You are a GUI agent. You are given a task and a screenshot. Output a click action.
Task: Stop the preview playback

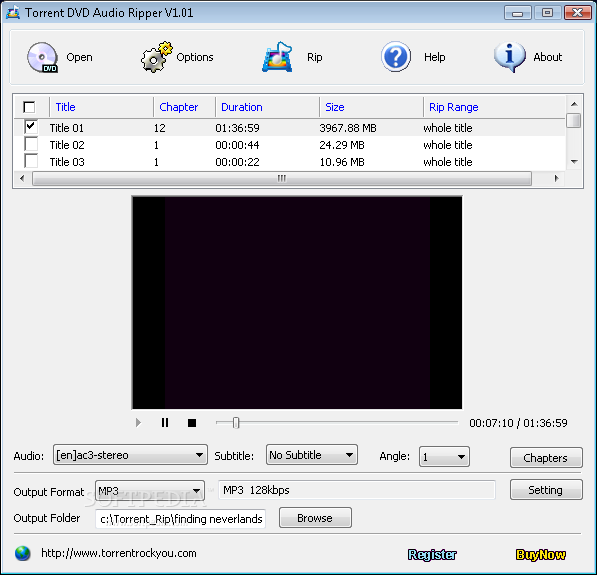192,423
